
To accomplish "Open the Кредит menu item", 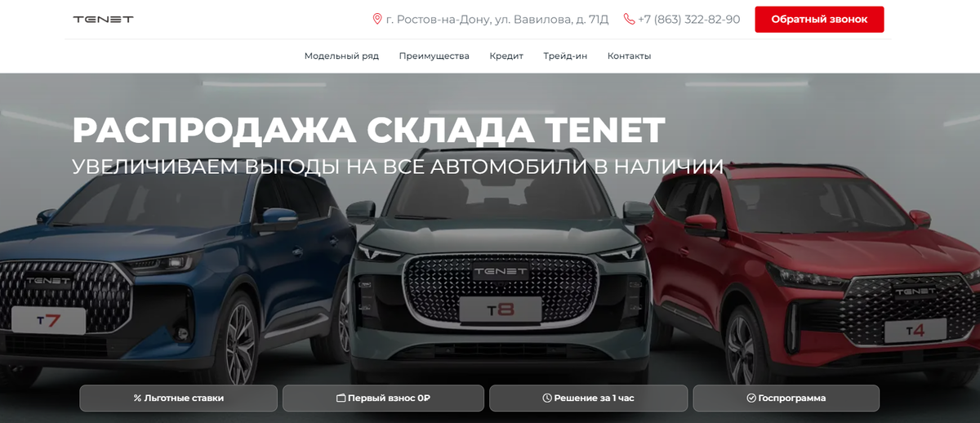I will click(506, 56).
